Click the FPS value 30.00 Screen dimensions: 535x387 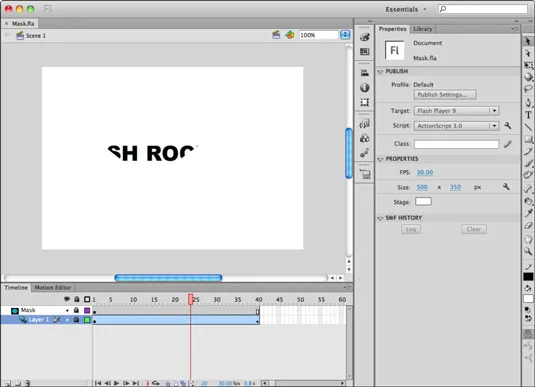coord(425,172)
